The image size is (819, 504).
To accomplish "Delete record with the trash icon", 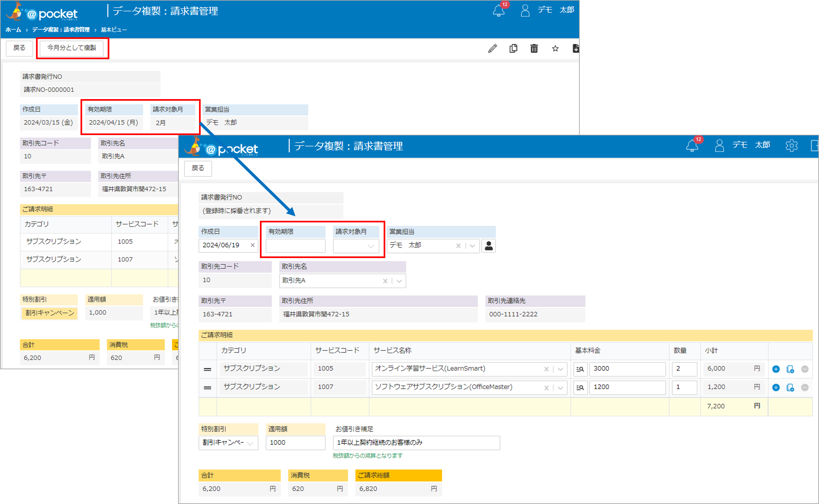I will point(534,49).
